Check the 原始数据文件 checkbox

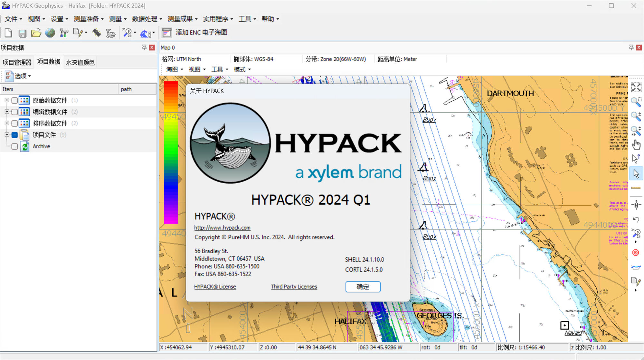click(x=14, y=101)
